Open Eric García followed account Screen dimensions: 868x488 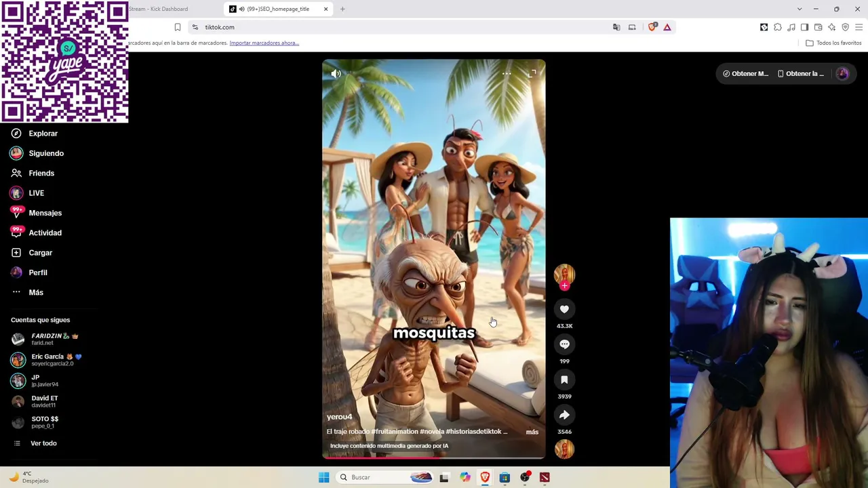[x=46, y=360]
